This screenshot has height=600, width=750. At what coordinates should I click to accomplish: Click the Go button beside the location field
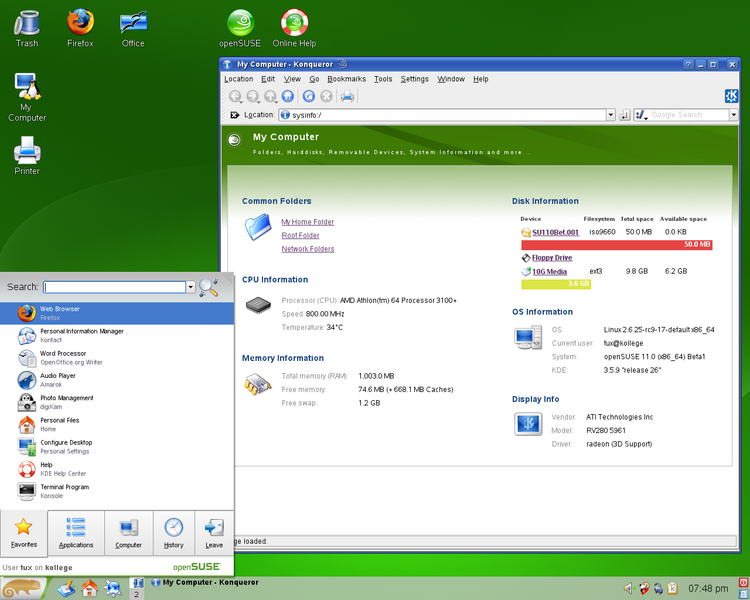624,115
